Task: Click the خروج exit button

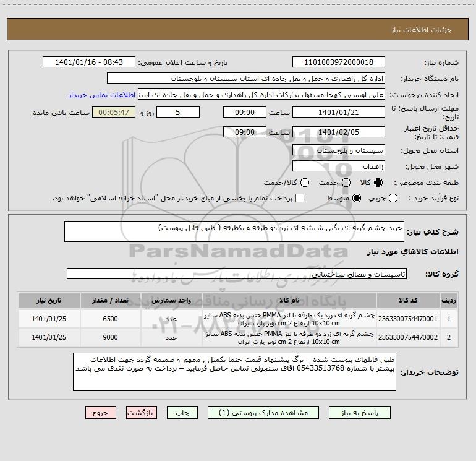Action: coord(101,413)
